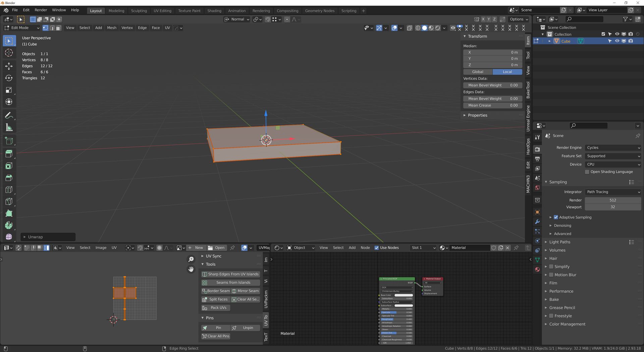The image size is (644, 352).
Task: Enable the Freestyle checkbox
Action: (x=551, y=316)
